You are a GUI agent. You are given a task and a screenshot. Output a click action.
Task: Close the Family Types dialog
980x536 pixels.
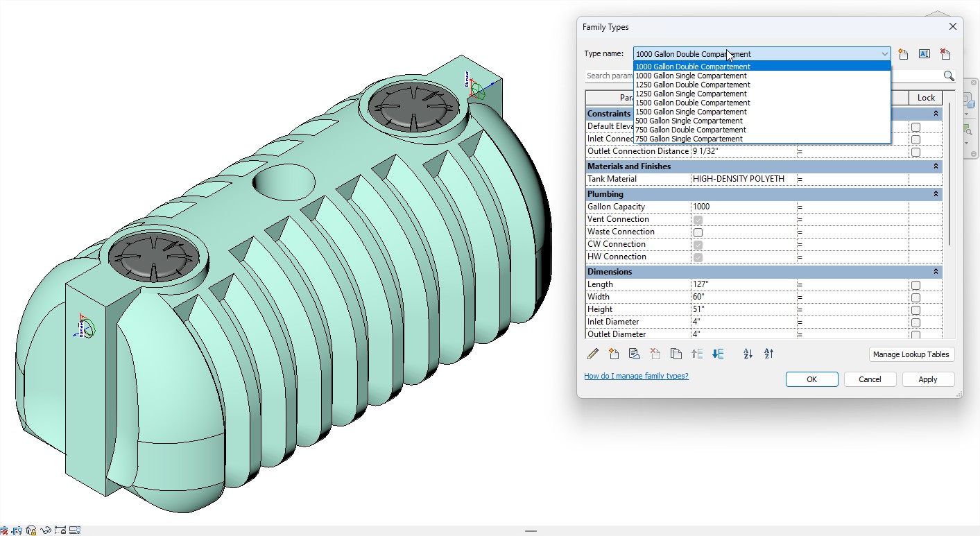[952, 27]
